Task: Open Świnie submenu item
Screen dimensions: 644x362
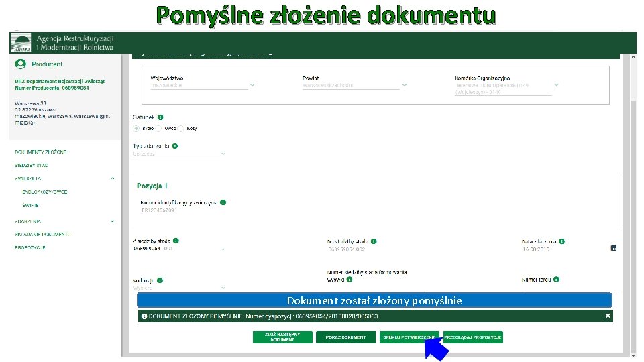Action: click(30, 205)
